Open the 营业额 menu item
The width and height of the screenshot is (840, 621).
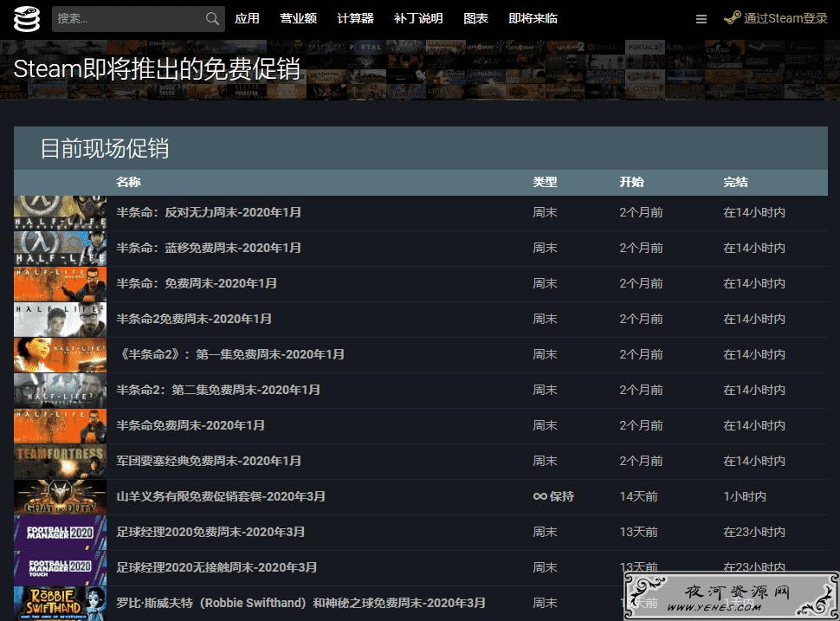tap(299, 19)
